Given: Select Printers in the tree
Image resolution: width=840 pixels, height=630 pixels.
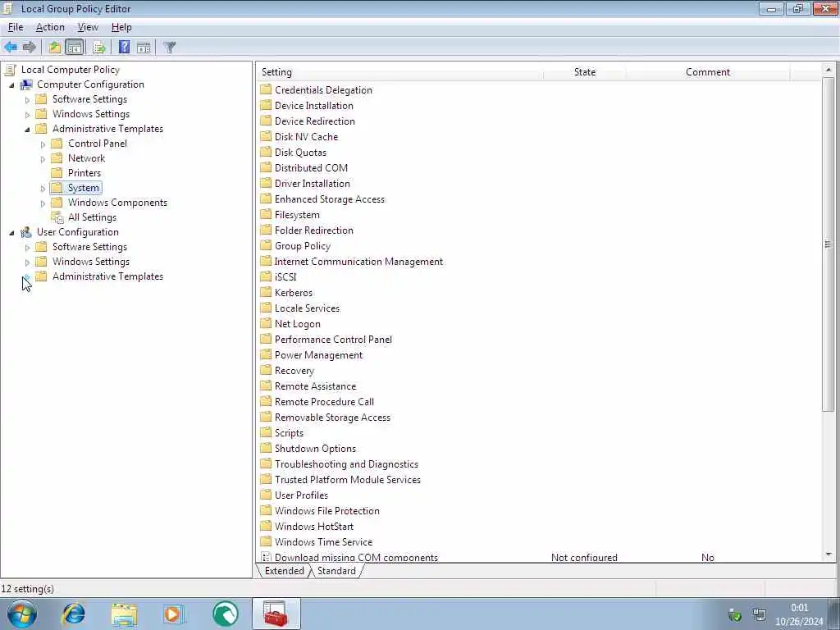Looking at the screenshot, I should pyautogui.click(x=84, y=173).
